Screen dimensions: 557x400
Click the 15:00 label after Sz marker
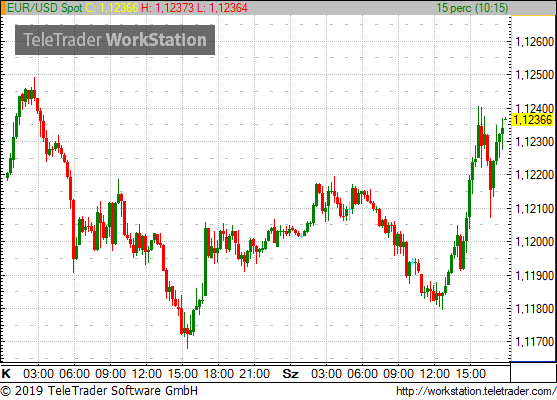click(x=470, y=374)
